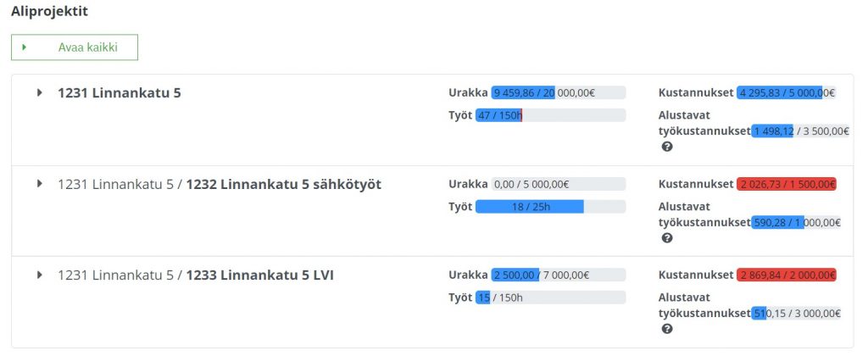
Task: Click red Kustannukset bar 2 026,73 / 1 500,00€
Action: [x=786, y=184]
